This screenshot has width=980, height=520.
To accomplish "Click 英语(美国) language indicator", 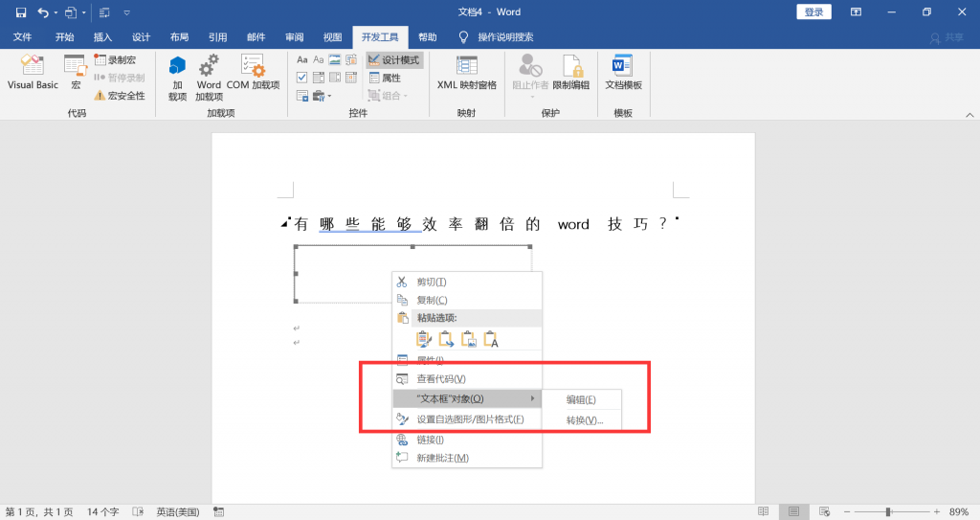I will (177, 512).
